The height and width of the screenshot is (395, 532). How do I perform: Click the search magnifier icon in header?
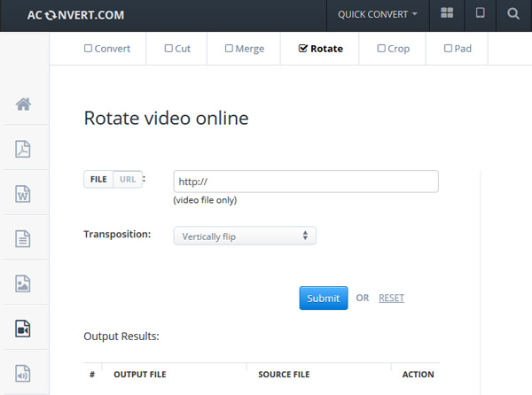click(x=513, y=14)
